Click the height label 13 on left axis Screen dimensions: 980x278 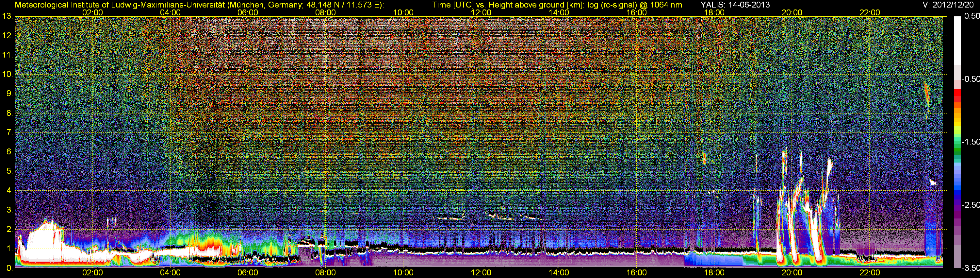tap(7, 16)
